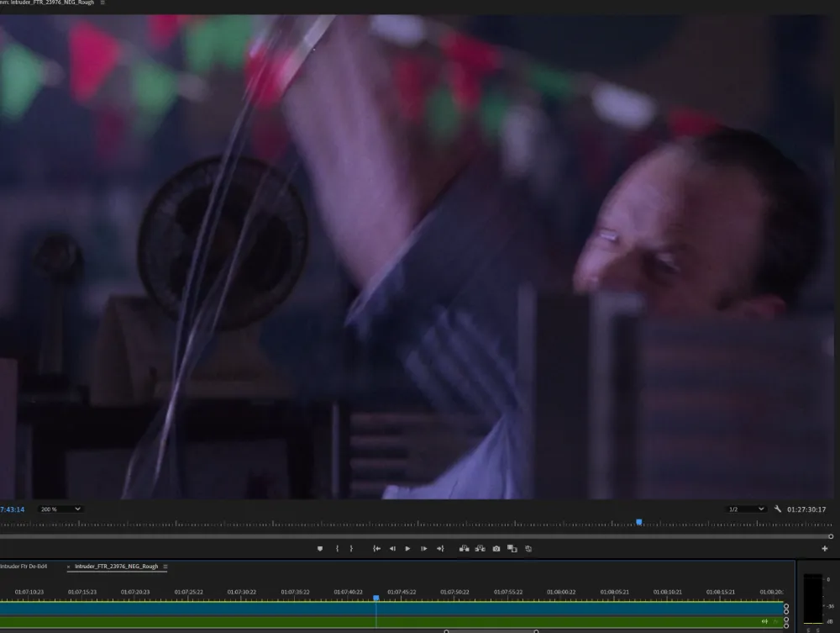Open the 1/2 playback resolution dropdown
The width and height of the screenshot is (840, 633).
coord(747,509)
